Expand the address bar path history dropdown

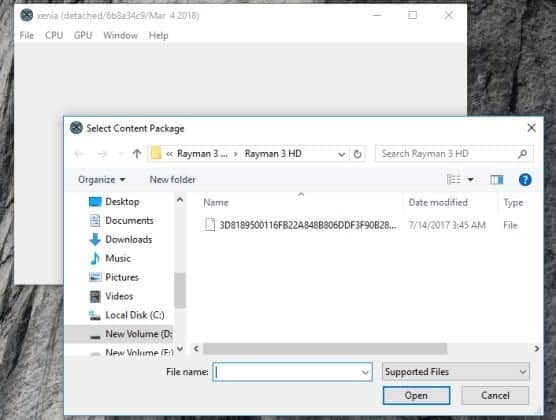[341, 154]
